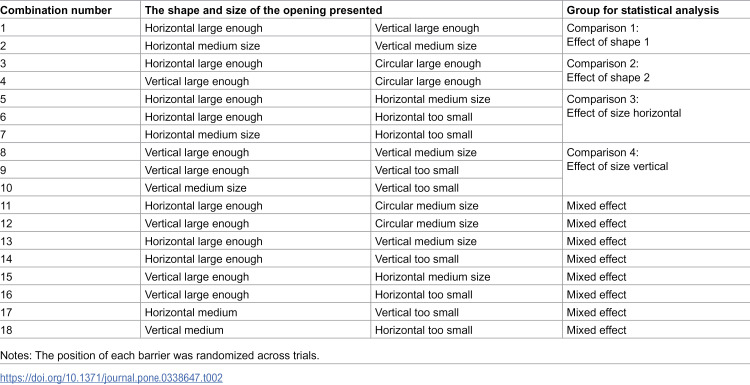Select Horizontal medium in row 17
This screenshot has height=385, width=750.
tap(191, 312)
